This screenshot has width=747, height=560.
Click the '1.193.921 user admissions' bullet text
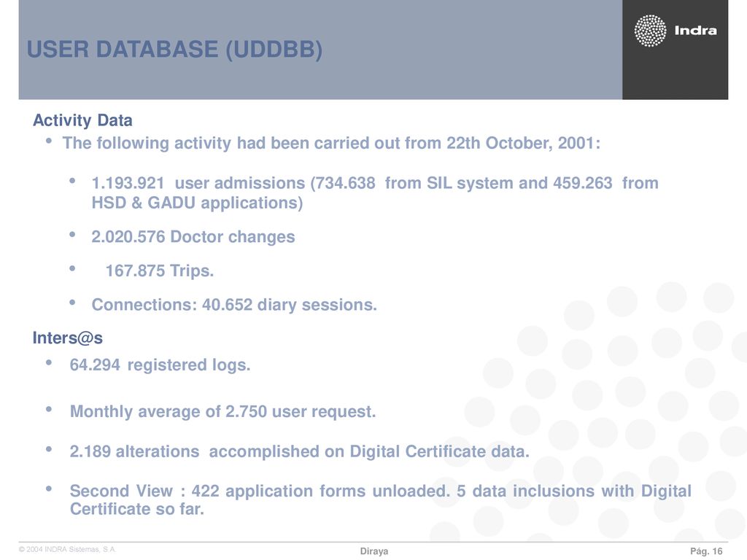point(375,183)
